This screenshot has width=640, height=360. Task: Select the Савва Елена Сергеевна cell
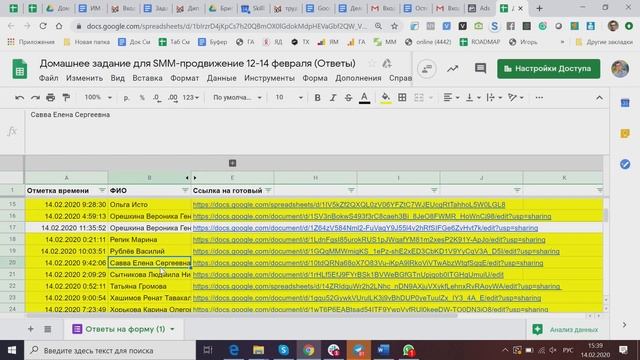[149, 263]
